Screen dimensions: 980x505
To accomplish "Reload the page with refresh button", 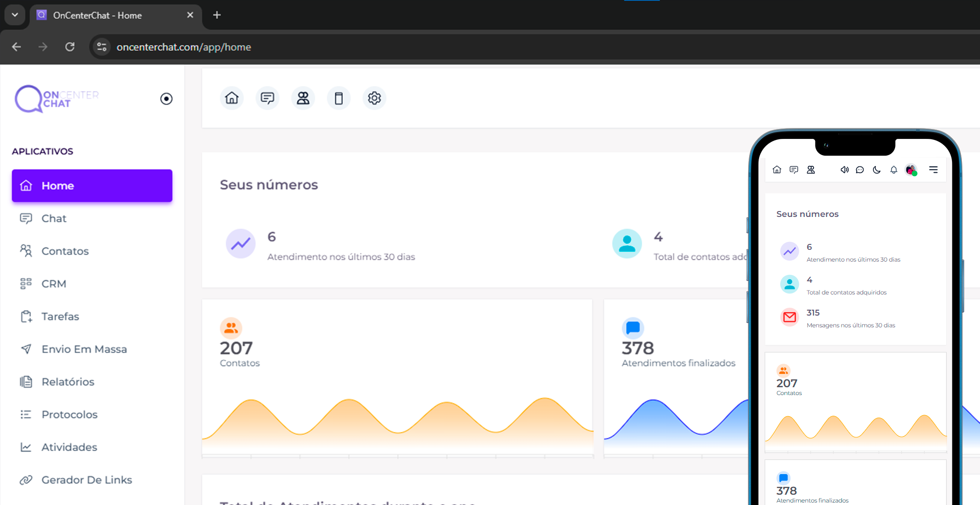I will click(70, 47).
